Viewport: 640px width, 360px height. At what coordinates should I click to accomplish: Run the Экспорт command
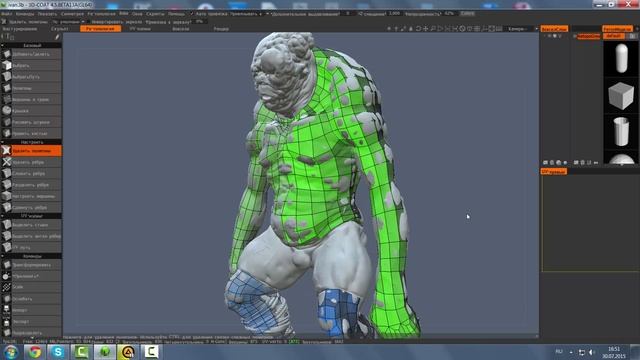pos(31,322)
